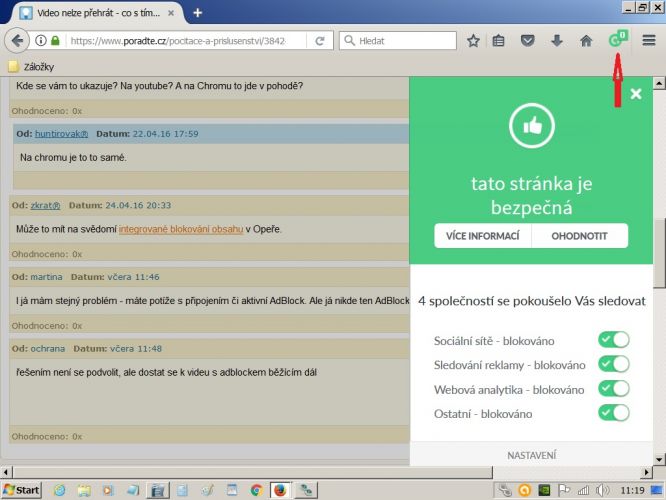Open the Windows Start menu
Image resolution: width=666 pixels, height=500 pixels.
click(22, 490)
